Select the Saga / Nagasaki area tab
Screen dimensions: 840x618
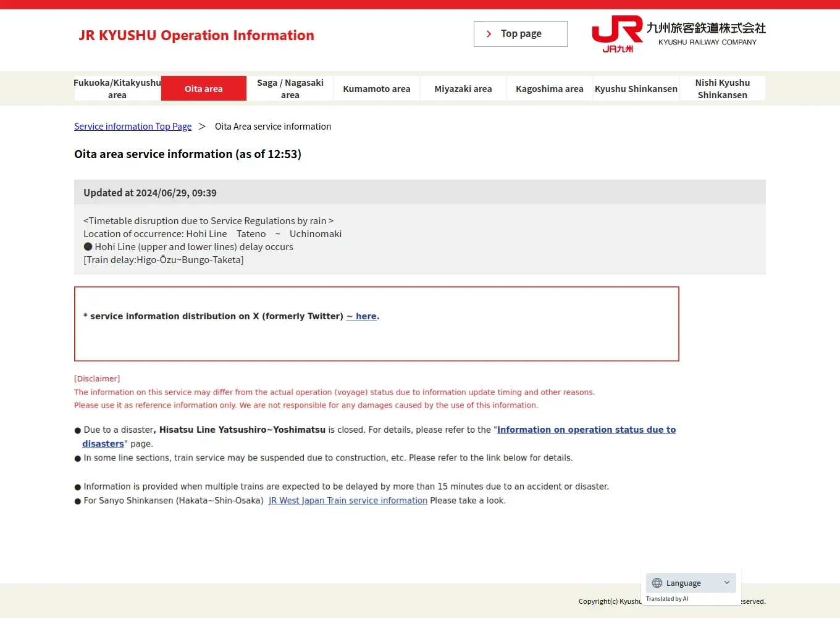(290, 88)
